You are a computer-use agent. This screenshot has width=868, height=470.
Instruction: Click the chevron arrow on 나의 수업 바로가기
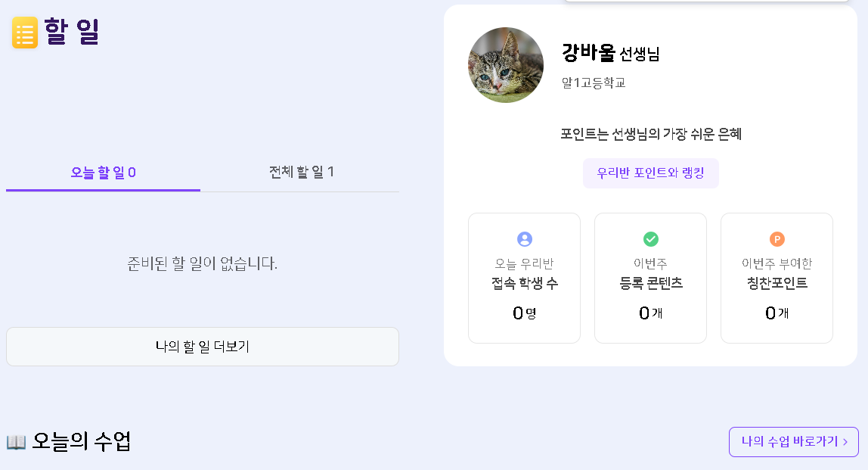click(x=845, y=442)
